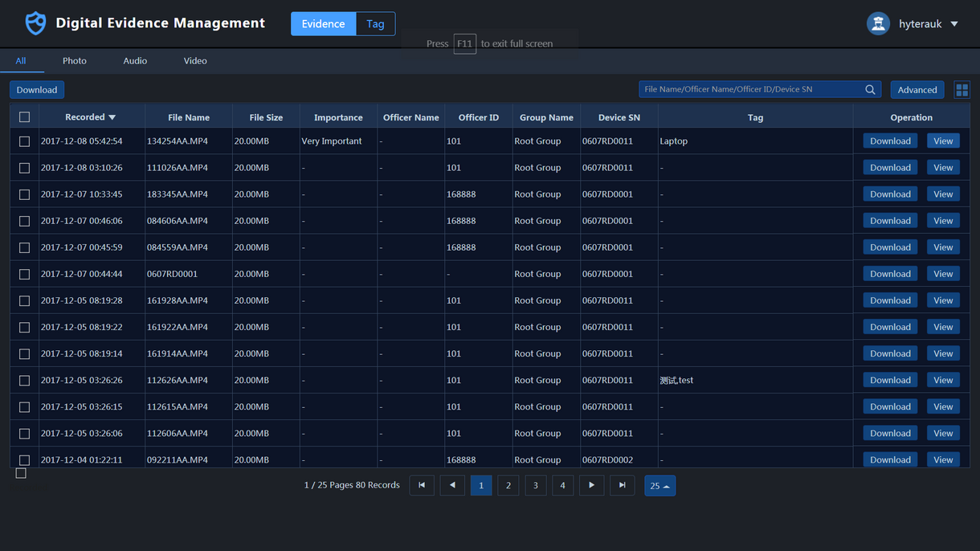The image size is (980, 551).
Task: Click the search magnifier icon
Action: click(x=870, y=90)
